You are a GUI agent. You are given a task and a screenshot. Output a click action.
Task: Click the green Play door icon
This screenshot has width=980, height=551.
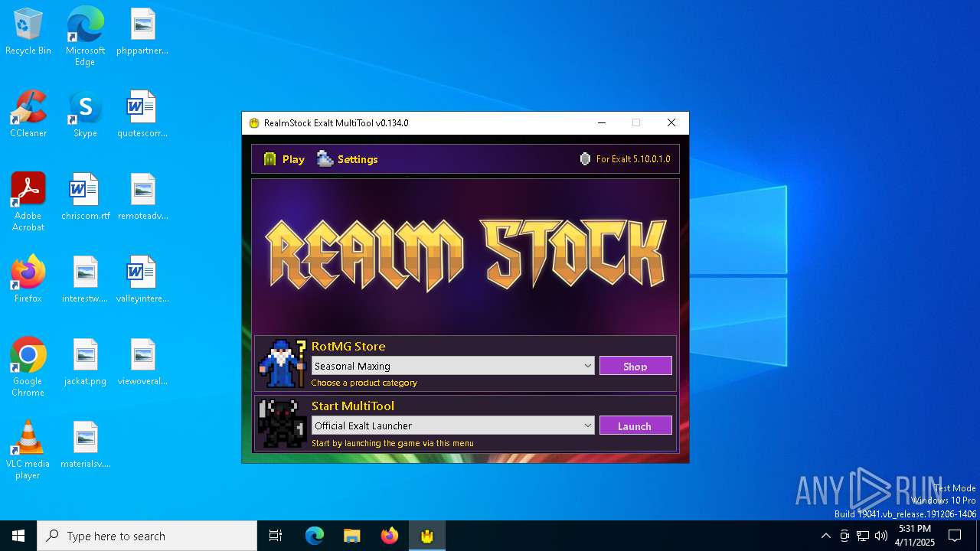(269, 159)
